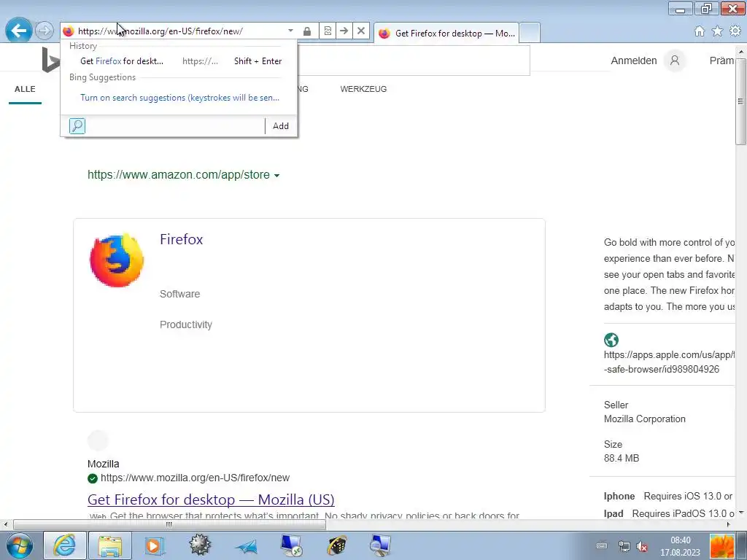Click the Productivity category text
This screenshot has width=747, height=560.
[x=186, y=324]
